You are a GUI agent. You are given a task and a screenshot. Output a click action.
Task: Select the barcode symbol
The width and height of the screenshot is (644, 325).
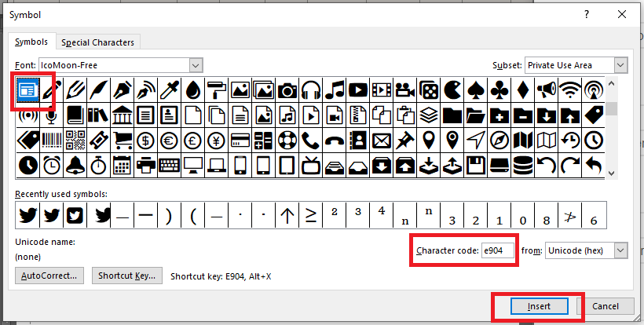pyautogui.click(x=51, y=141)
